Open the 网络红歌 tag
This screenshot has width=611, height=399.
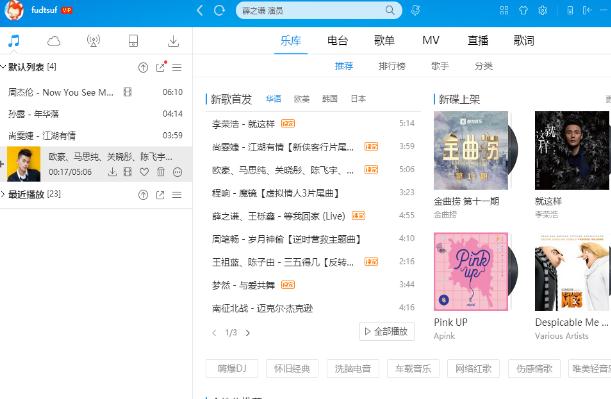click(473, 368)
